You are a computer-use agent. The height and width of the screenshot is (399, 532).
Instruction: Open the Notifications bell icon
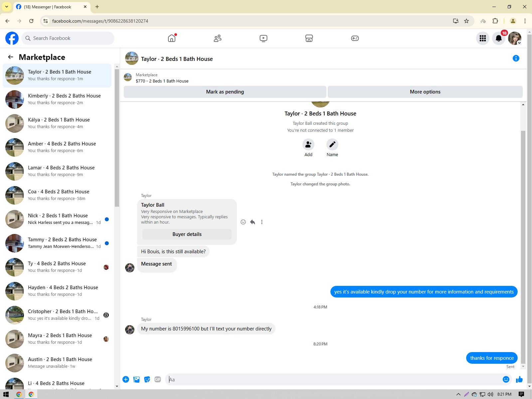click(x=499, y=38)
